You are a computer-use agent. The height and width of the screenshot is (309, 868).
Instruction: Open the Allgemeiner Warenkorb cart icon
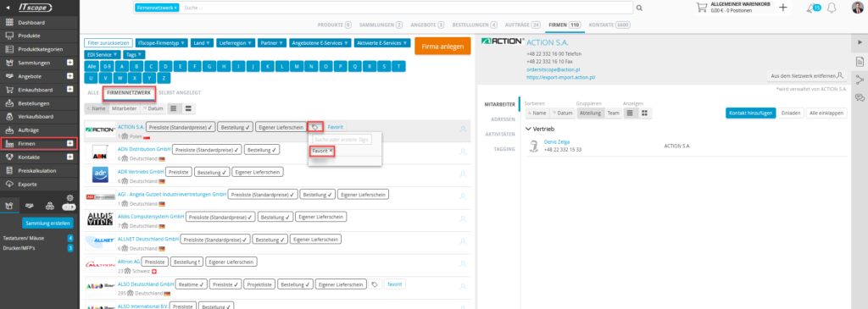(701, 8)
